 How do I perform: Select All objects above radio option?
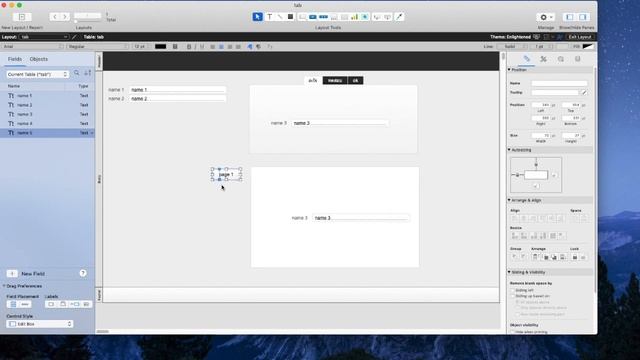517,302
